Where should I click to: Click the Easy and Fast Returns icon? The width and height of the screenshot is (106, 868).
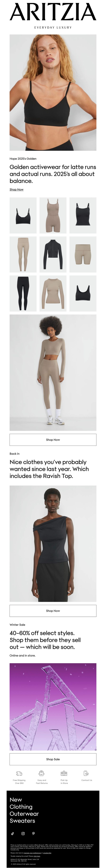pyautogui.click(x=42, y=773)
